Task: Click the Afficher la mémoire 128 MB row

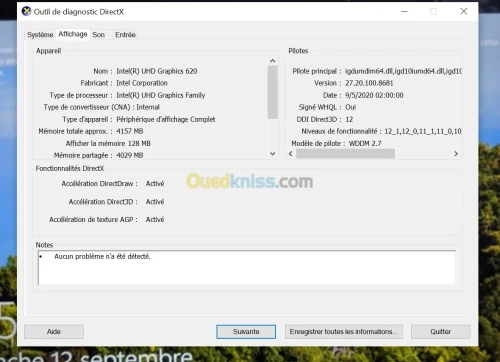Action: [108, 143]
